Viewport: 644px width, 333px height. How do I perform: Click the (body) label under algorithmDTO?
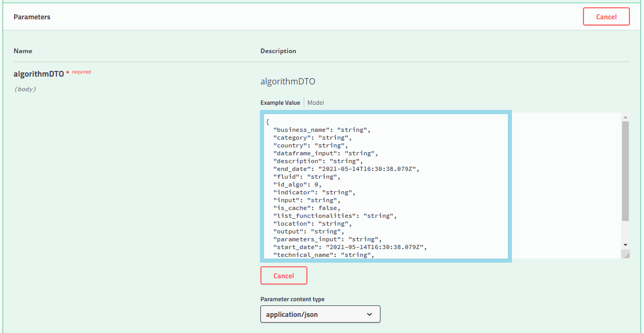(x=25, y=89)
